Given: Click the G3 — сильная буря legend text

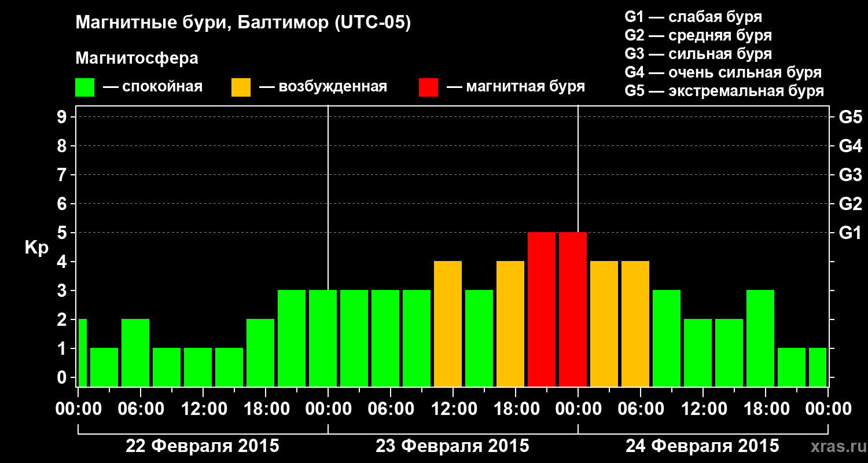Looking at the screenshot, I should 698,54.
